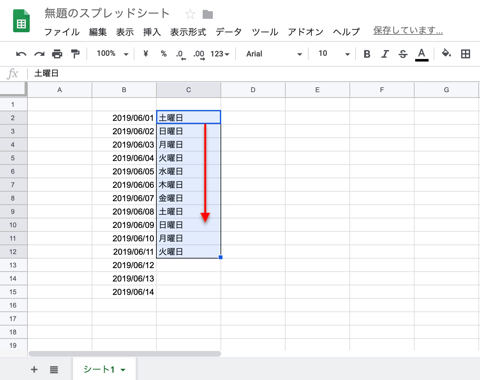Select the paint format roller icon
Screen dimensions: 480x380
click(x=75, y=54)
